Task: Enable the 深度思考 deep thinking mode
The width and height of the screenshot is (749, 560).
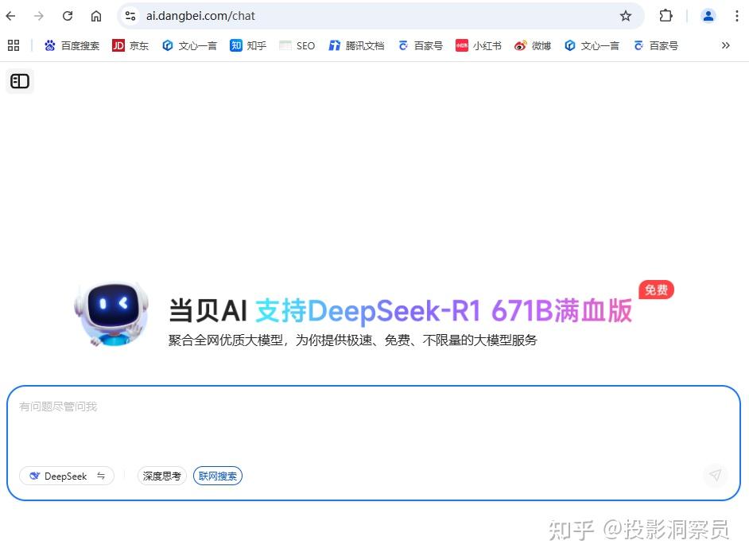Action: (x=161, y=475)
